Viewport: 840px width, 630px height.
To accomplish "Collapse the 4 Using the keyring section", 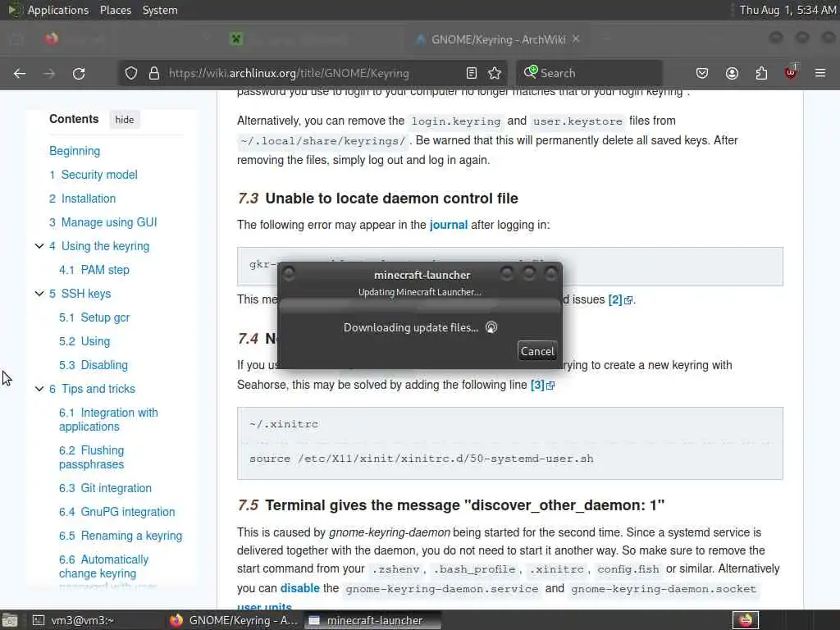I will click(x=39, y=246).
